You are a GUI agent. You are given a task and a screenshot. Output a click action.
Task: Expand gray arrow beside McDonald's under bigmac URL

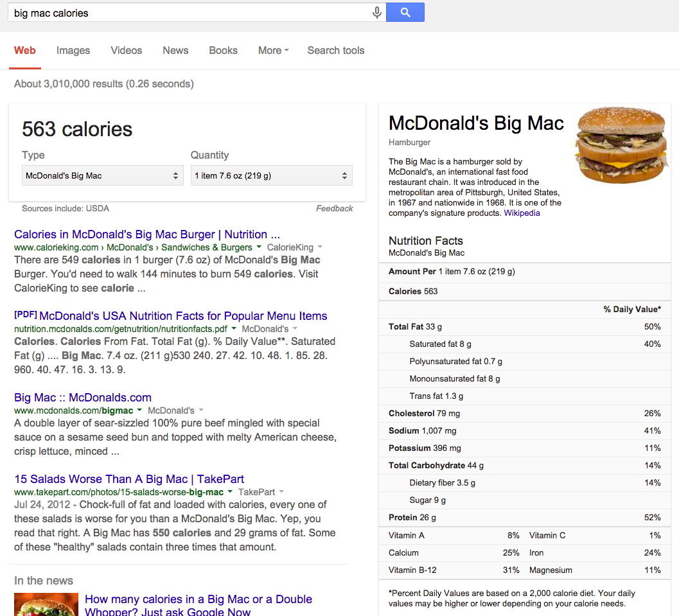(x=201, y=410)
